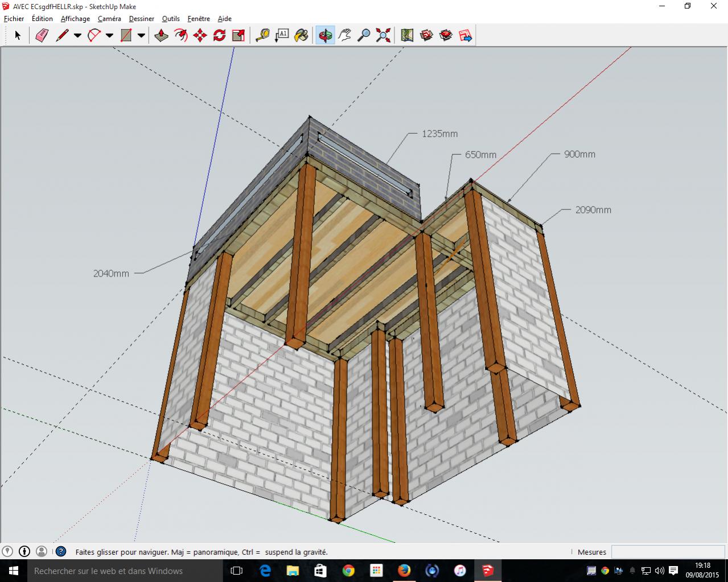Click the Mesures input field
728x582 pixels.
click(x=668, y=552)
